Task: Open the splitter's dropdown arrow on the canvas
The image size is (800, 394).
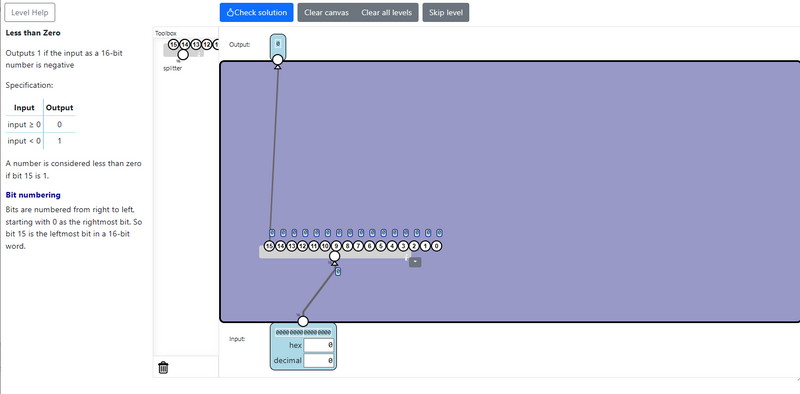Action: point(415,262)
